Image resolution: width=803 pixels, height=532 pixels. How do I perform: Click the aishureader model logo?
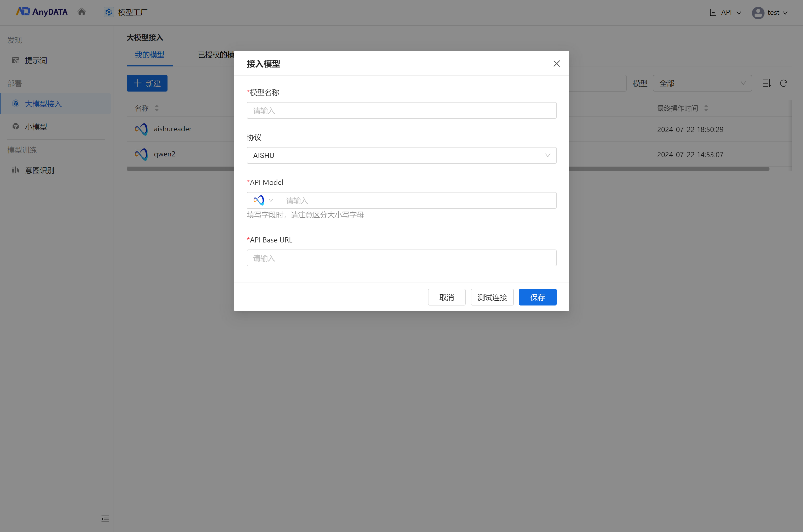[x=141, y=129]
